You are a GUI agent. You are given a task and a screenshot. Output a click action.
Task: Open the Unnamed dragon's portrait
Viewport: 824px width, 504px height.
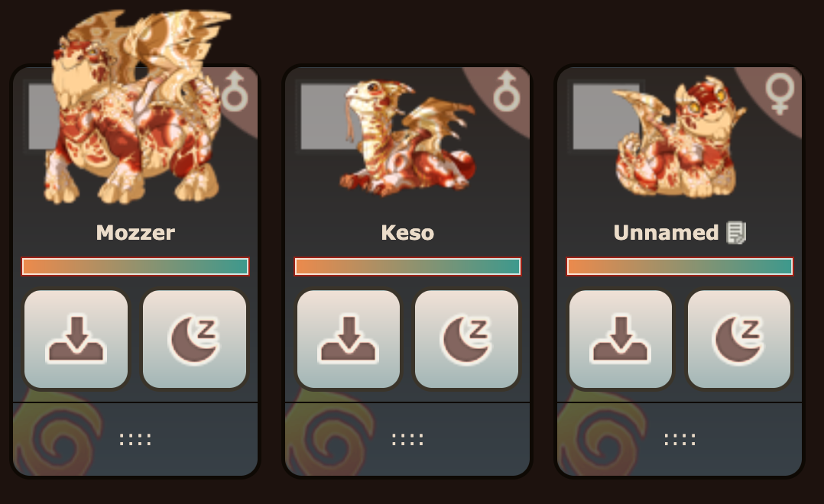pos(679,137)
